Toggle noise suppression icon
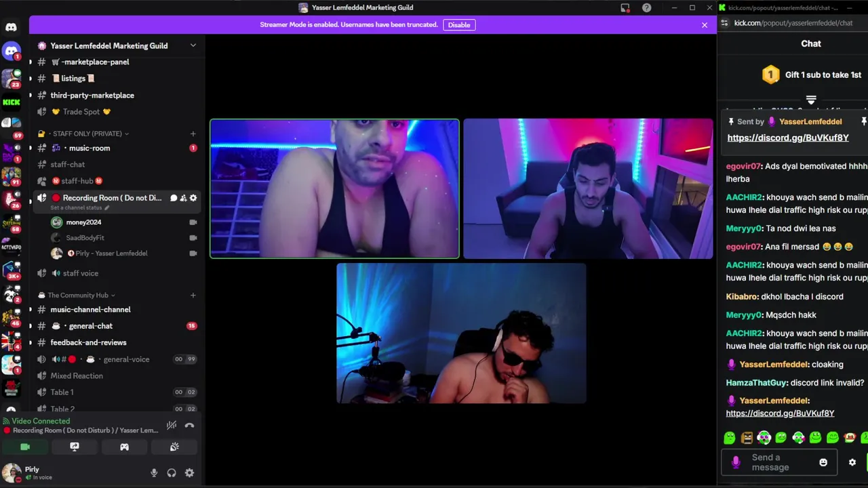This screenshot has width=868, height=488. pos(172,426)
